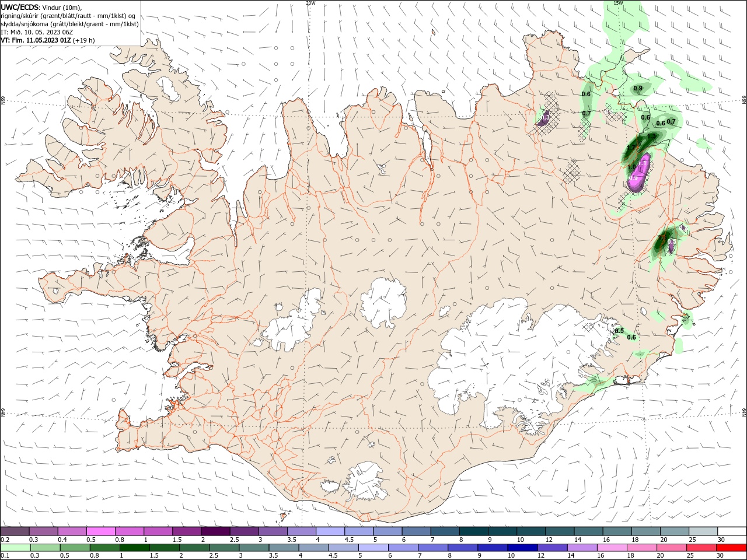
Task: Pick the 3.5 swatch on upper scale
Action: point(301,531)
